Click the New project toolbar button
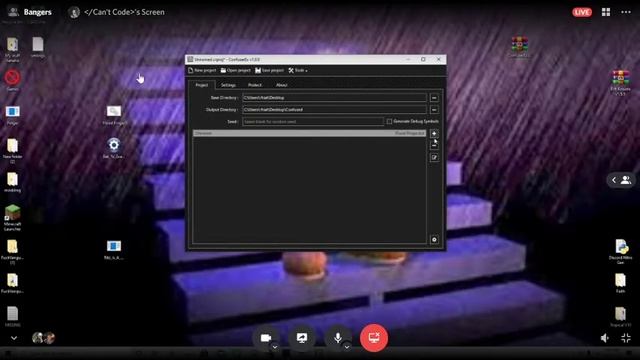 202,70
